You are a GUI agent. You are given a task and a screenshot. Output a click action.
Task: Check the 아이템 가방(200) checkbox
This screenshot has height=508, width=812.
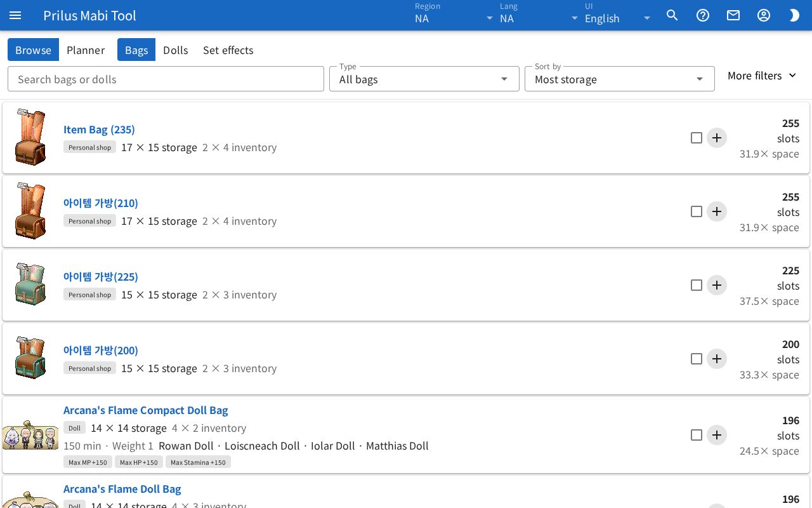(697, 359)
